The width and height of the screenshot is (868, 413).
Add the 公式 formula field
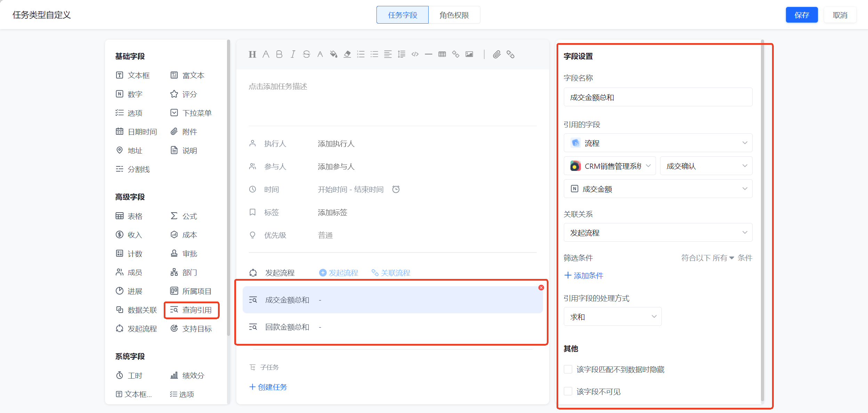point(184,216)
